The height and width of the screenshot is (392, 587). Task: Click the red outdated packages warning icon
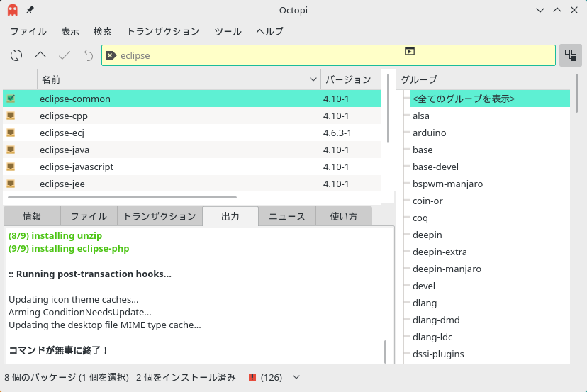[252, 377]
